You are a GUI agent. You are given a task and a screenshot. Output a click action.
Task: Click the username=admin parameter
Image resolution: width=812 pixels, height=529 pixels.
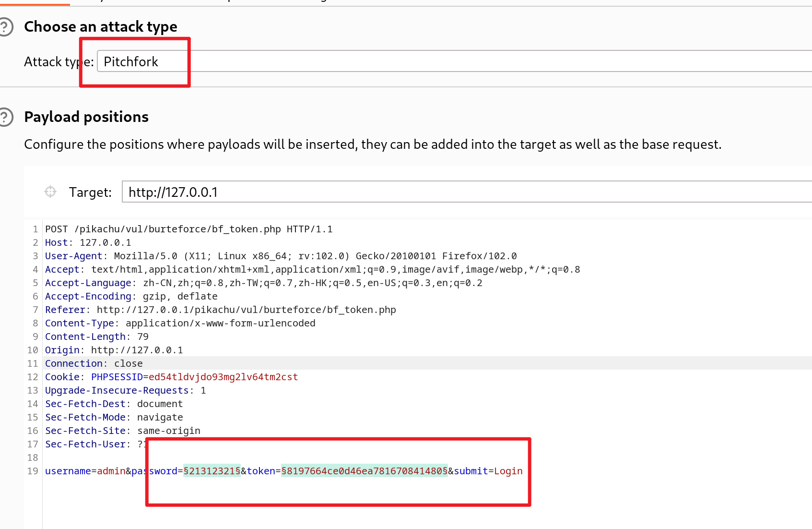click(85, 471)
